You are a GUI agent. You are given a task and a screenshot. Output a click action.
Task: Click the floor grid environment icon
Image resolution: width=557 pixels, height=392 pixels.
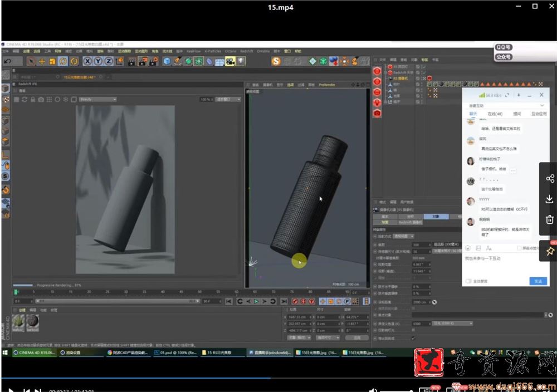point(219,61)
